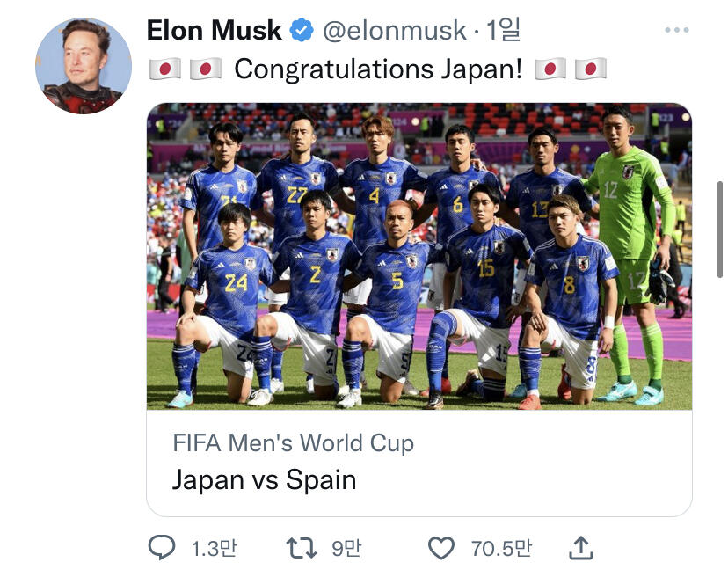Open the three-dot more options menu
Viewport: 728px width, 577px height.
676,31
